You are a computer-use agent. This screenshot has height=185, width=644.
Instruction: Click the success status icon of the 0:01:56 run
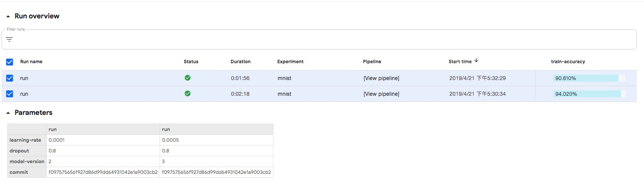(x=188, y=78)
